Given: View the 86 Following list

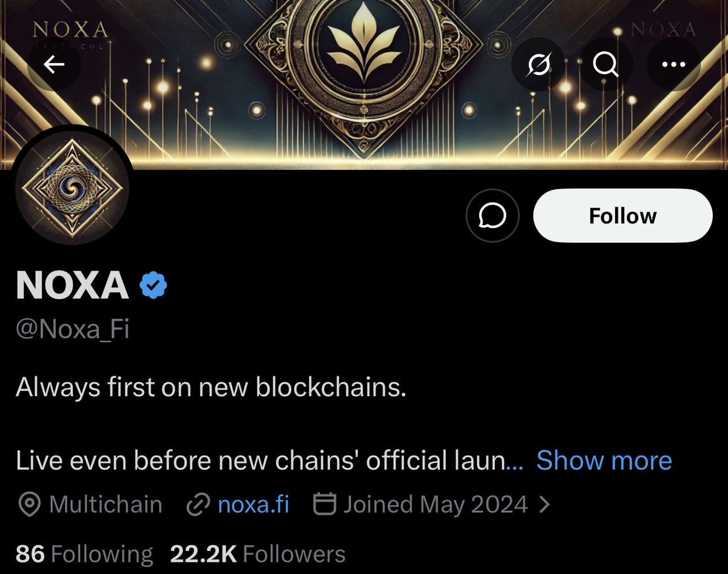Looking at the screenshot, I should point(84,554).
